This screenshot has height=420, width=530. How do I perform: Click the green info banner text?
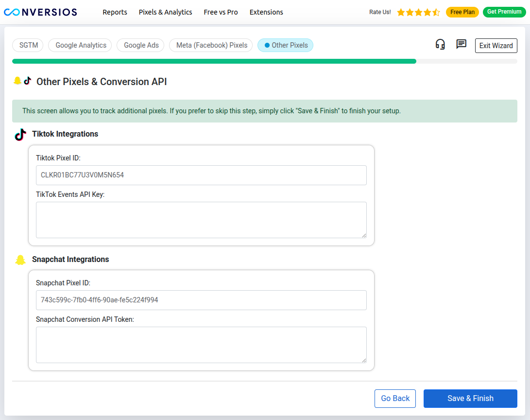[x=212, y=111]
